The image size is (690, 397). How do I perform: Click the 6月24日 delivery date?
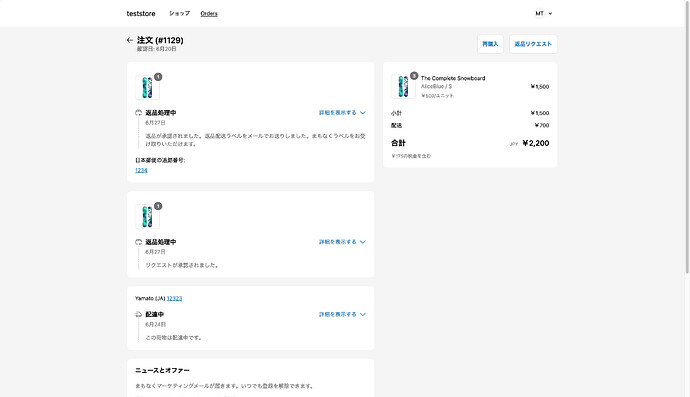pos(155,324)
